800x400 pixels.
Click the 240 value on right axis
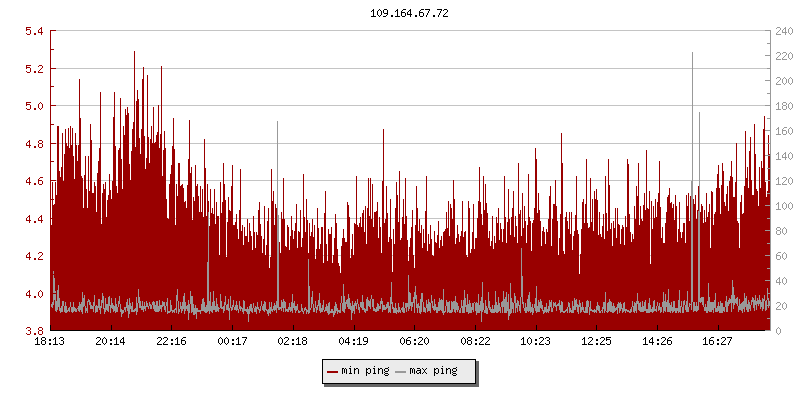[x=784, y=31]
